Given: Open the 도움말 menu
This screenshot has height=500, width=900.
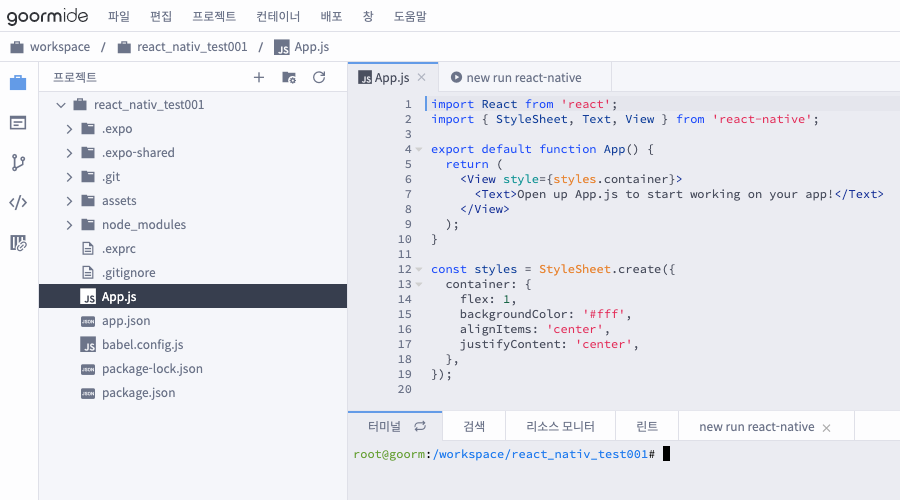Looking at the screenshot, I should click(x=410, y=17).
